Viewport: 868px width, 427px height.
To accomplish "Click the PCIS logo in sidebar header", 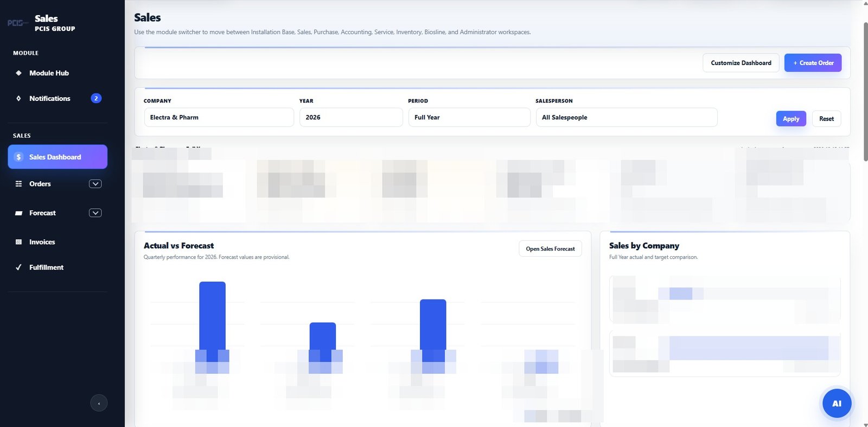I will 18,23.
